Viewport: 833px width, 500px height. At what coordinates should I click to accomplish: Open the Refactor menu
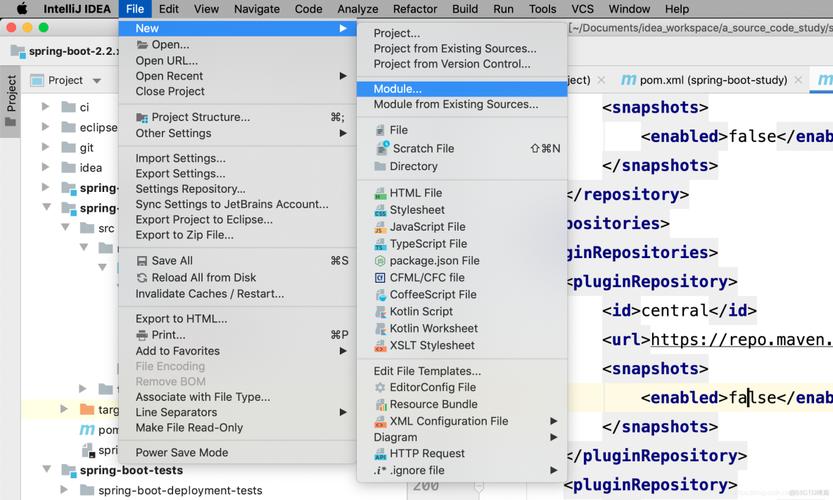[x=415, y=9]
